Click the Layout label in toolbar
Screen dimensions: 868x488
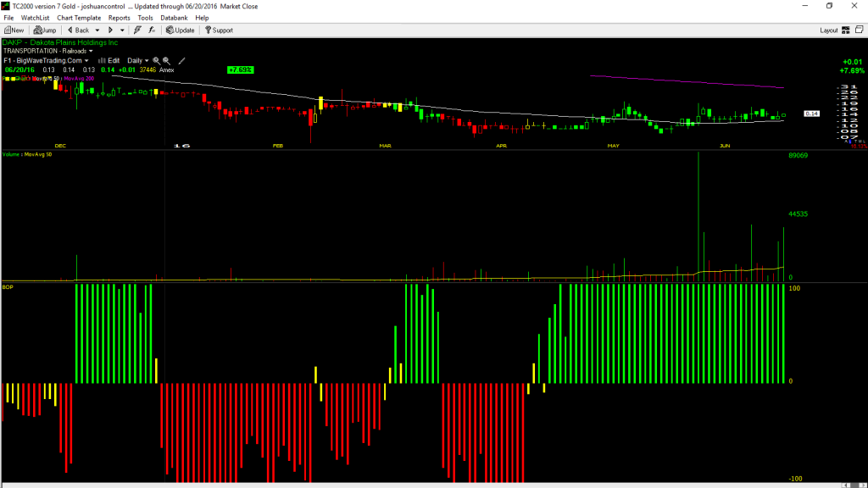point(829,30)
